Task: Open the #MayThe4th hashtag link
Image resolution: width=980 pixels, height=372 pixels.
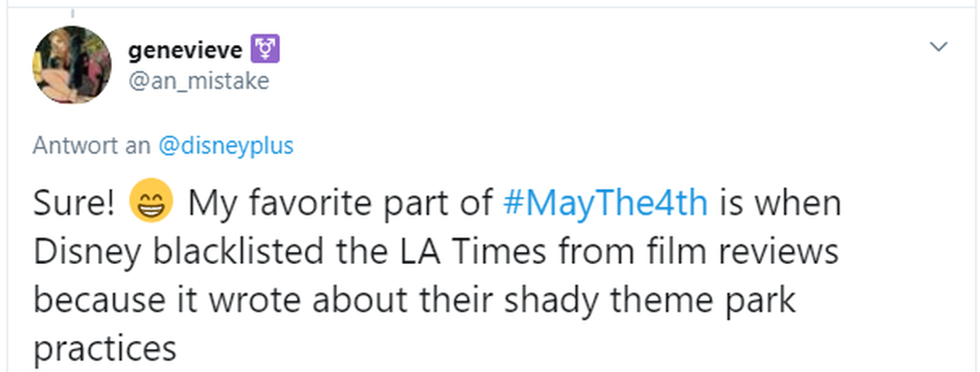Action: point(605,203)
